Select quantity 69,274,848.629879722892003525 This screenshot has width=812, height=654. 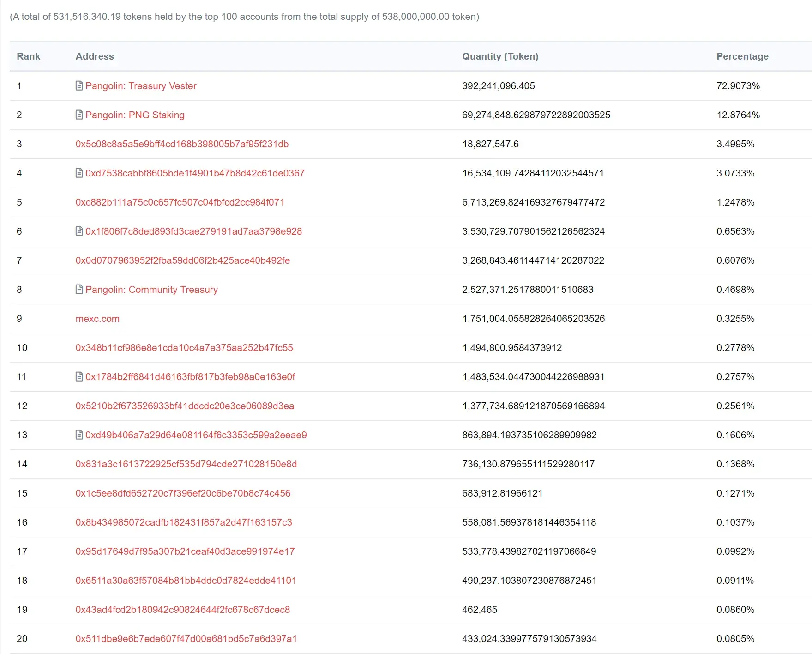(536, 115)
